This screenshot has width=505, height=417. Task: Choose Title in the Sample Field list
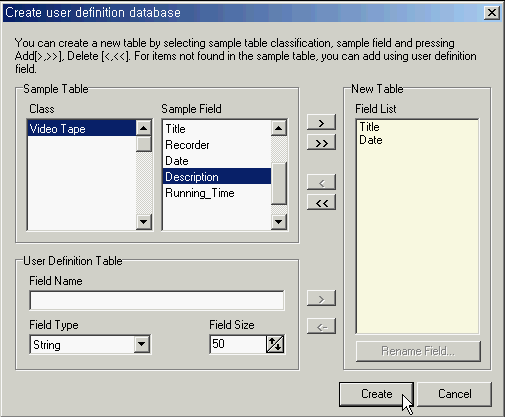[x=217, y=129]
